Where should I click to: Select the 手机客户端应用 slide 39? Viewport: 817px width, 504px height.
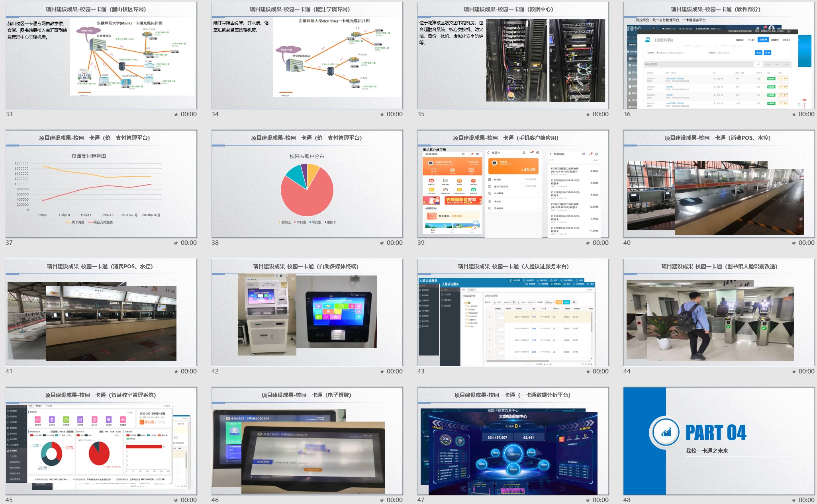pyautogui.click(x=513, y=184)
